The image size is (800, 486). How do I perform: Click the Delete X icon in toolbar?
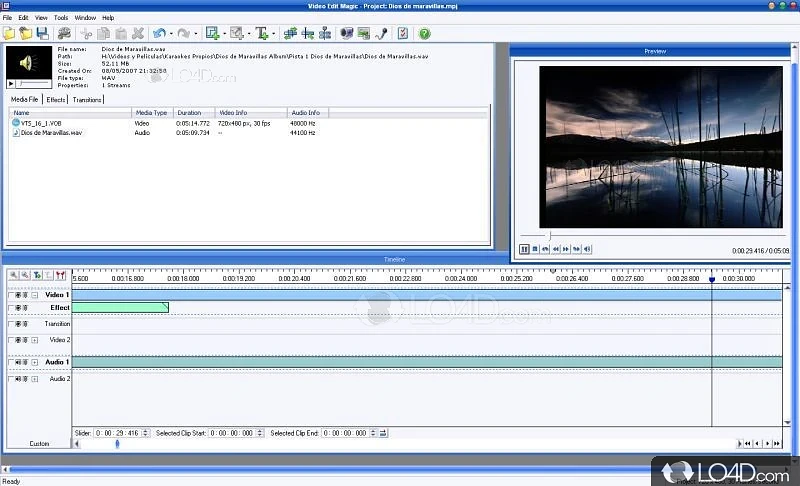pyautogui.click(x=137, y=33)
